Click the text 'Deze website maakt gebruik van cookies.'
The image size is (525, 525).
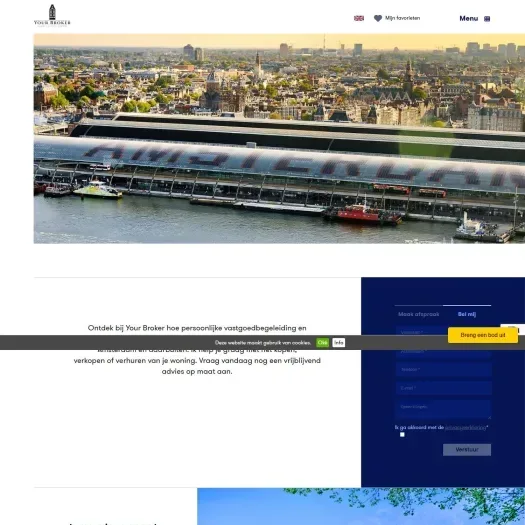pyautogui.click(x=263, y=343)
